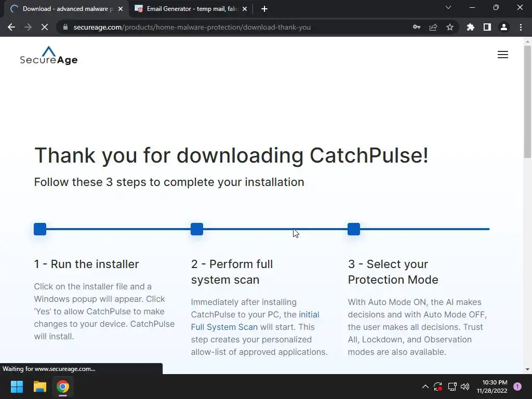Close the Download - advanced malware tab

pos(121,9)
